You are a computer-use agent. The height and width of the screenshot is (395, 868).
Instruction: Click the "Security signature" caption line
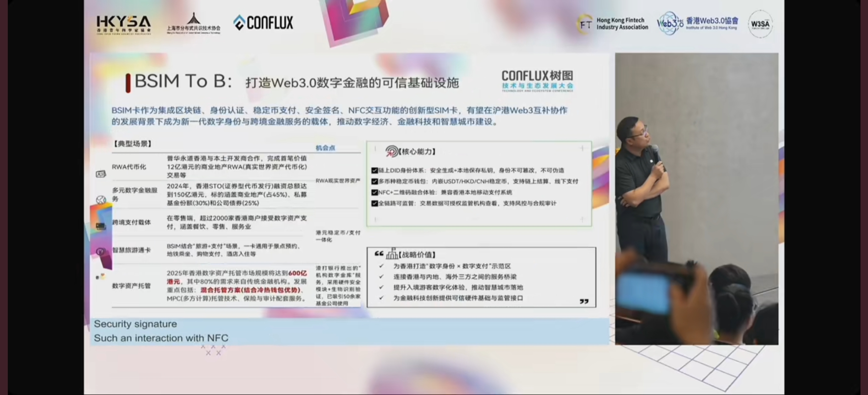coord(136,324)
